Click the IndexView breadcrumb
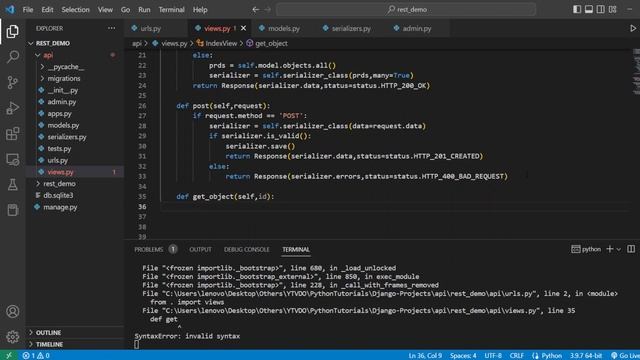 click(x=217, y=43)
